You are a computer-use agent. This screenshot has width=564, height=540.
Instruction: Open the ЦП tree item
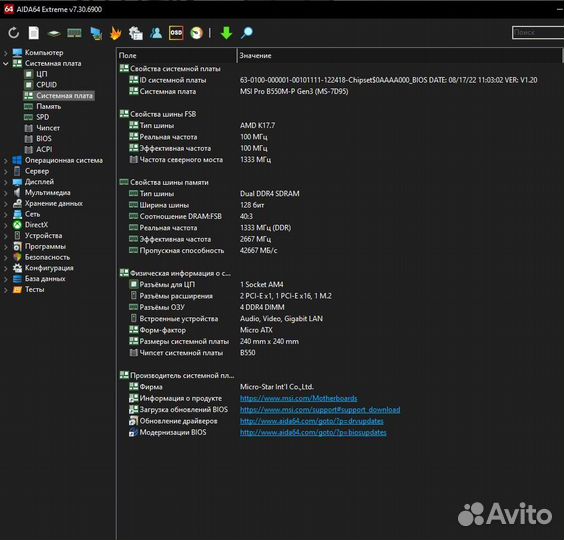tap(42, 74)
